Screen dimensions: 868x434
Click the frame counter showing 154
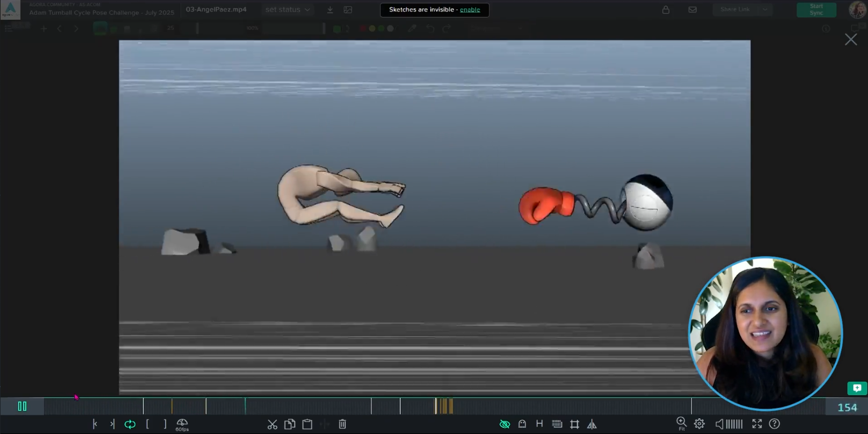point(847,407)
